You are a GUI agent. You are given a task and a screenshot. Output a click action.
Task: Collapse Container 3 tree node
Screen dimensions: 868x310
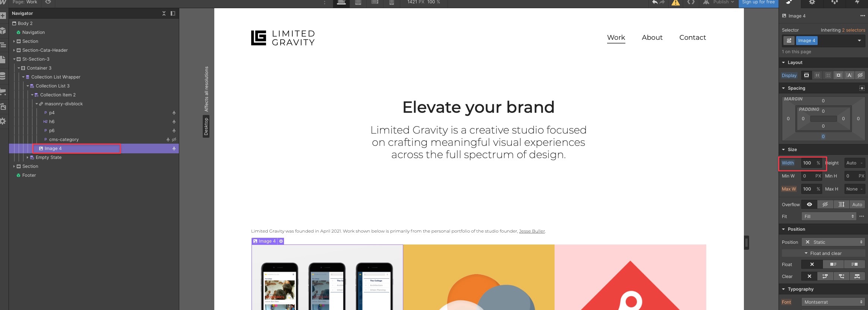coord(19,68)
